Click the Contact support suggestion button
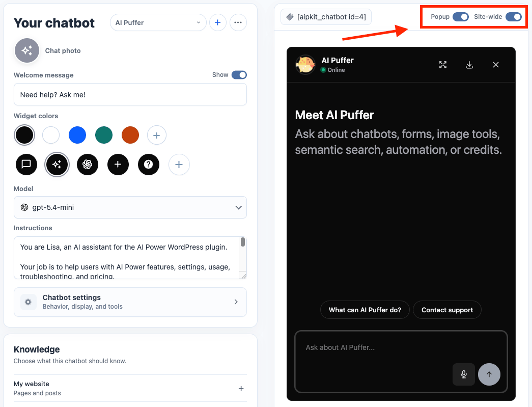532x407 pixels. coord(447,310)
